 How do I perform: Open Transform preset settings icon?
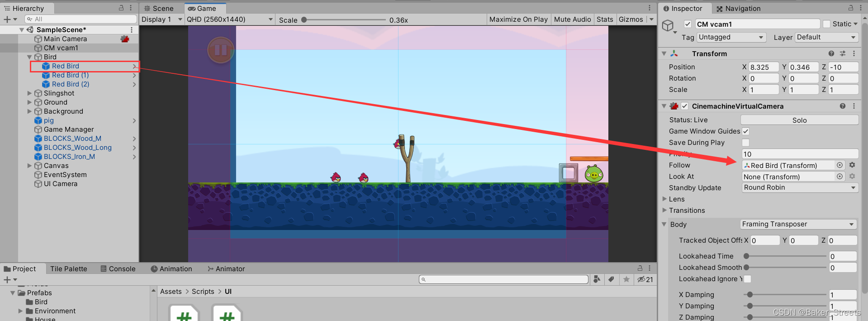point(843,53)
